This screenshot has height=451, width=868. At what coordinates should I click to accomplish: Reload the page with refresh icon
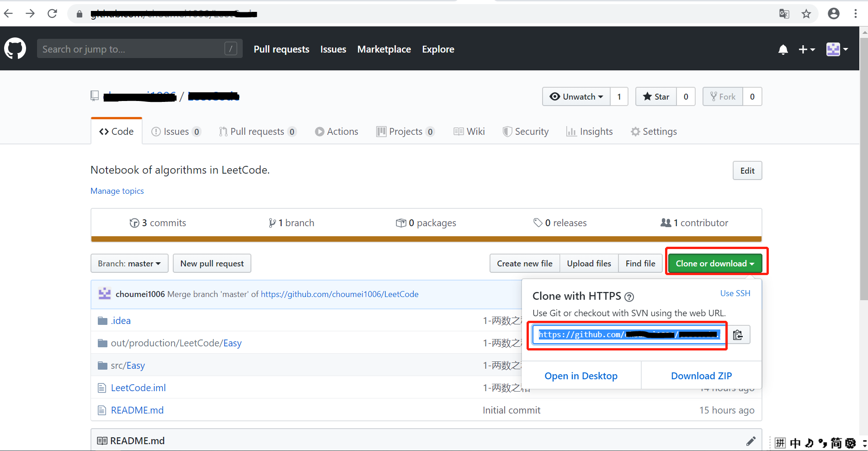pyautogui.click(x=52, y=13)
